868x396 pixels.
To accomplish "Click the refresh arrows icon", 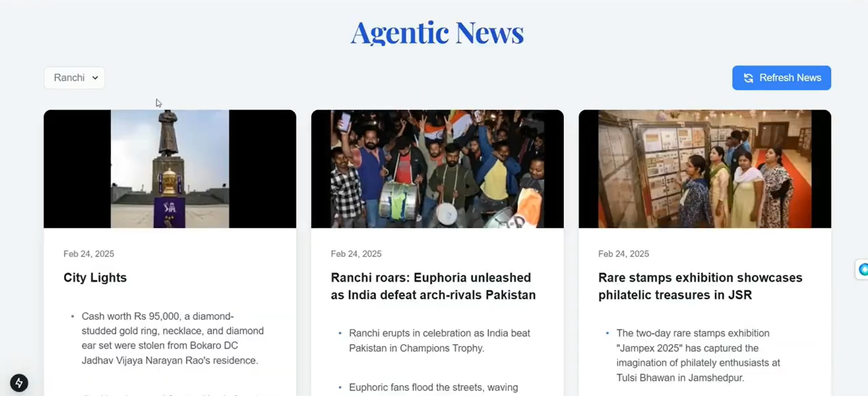I will tap(749, 78).
